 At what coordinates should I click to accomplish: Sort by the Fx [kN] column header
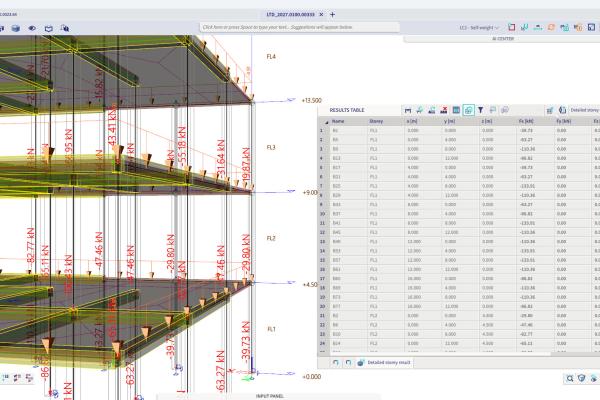click(x=535, y=121)
